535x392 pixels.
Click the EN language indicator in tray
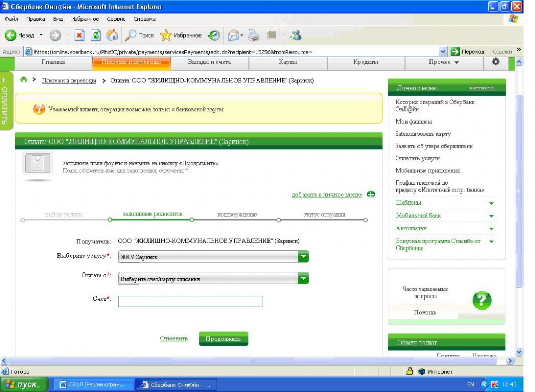(471, 385)
